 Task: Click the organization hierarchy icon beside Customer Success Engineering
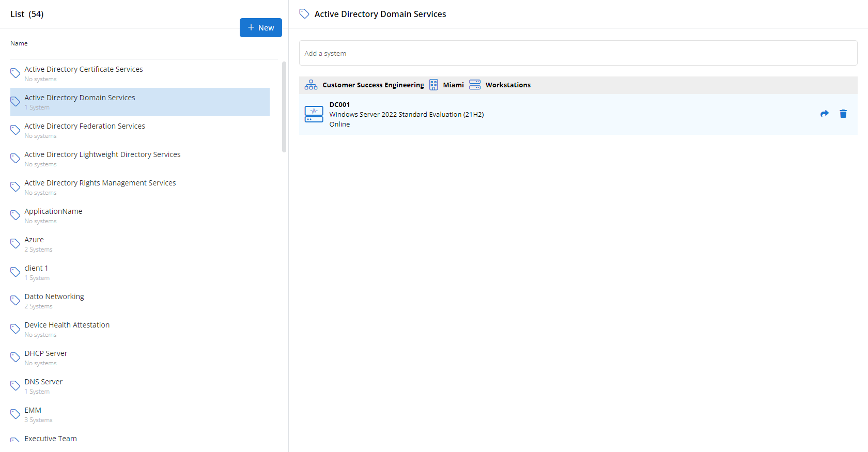[x=311, y=85]
